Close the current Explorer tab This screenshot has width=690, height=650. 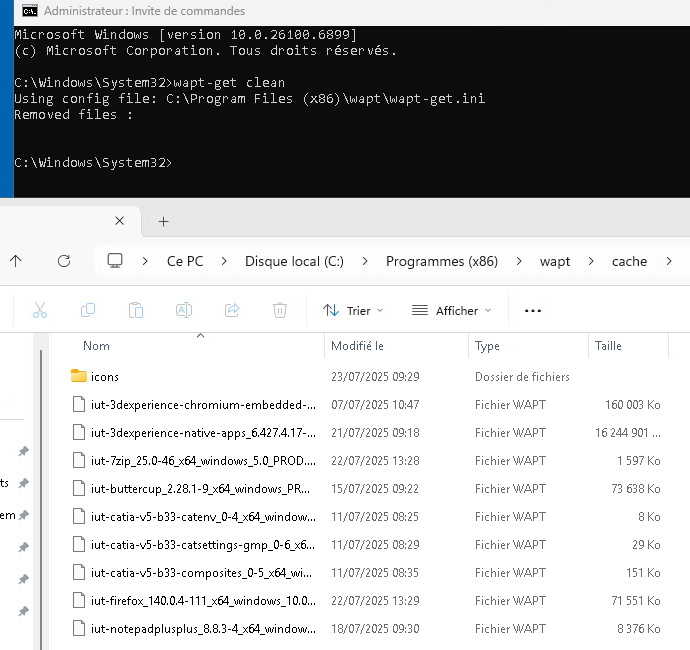point(120,221)
